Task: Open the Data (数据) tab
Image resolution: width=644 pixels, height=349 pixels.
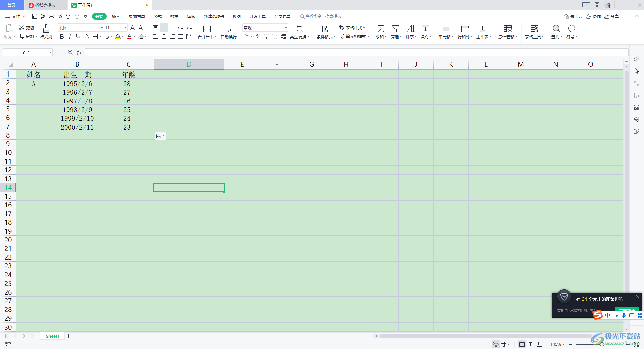Action: coord(174,16)
